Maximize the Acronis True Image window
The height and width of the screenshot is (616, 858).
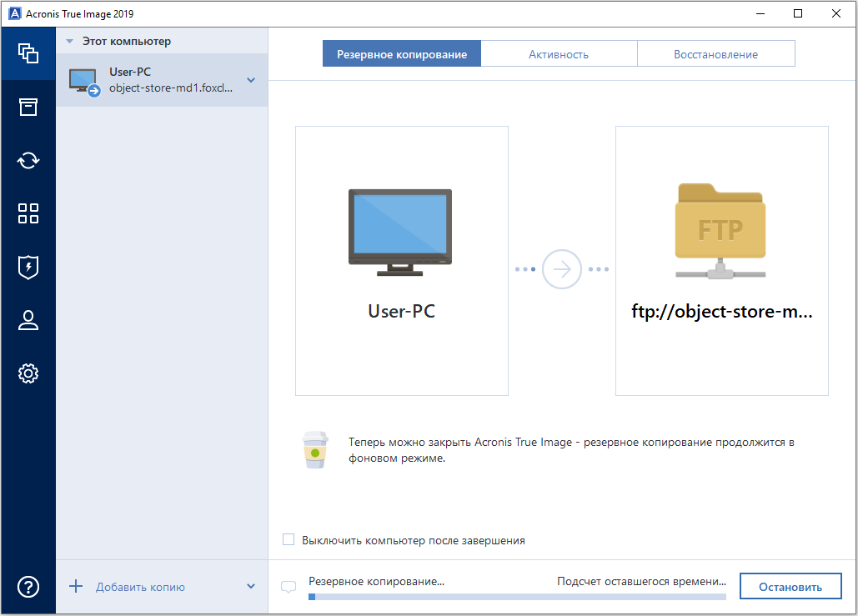pos(798,13)
